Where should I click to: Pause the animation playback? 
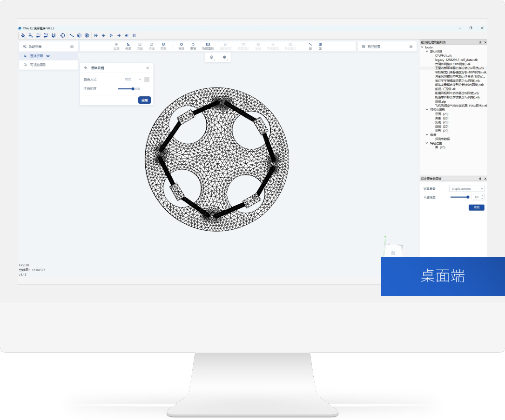tap(134, 35)
